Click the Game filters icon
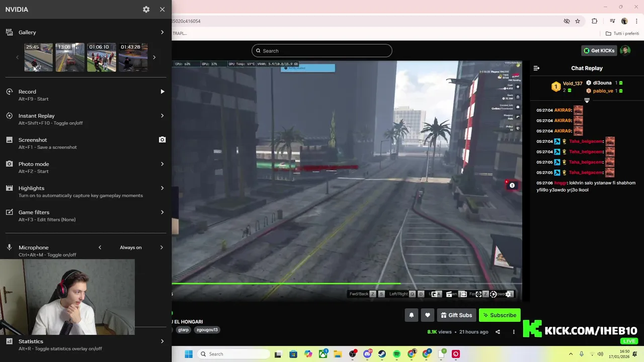Screen dimensions: 644x362 click(9, 212)
